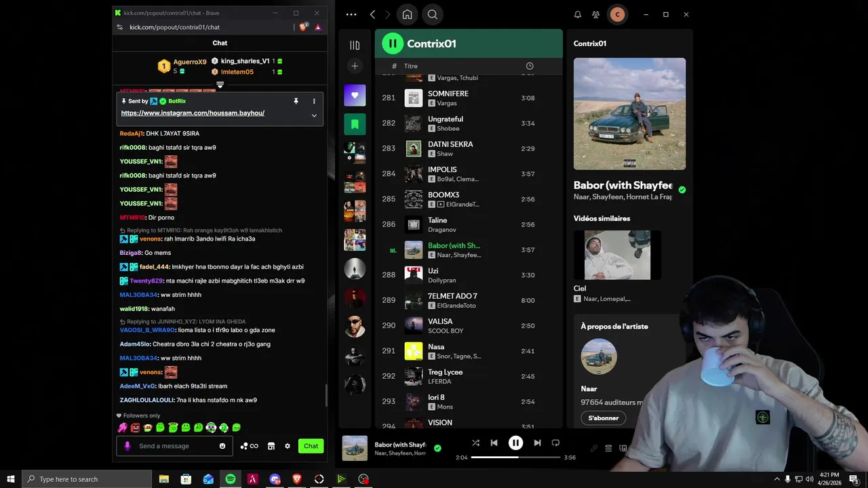Open Spotify notifications bell
The image size is (868, 488).
pyautogui.click(x=578, y=14)
